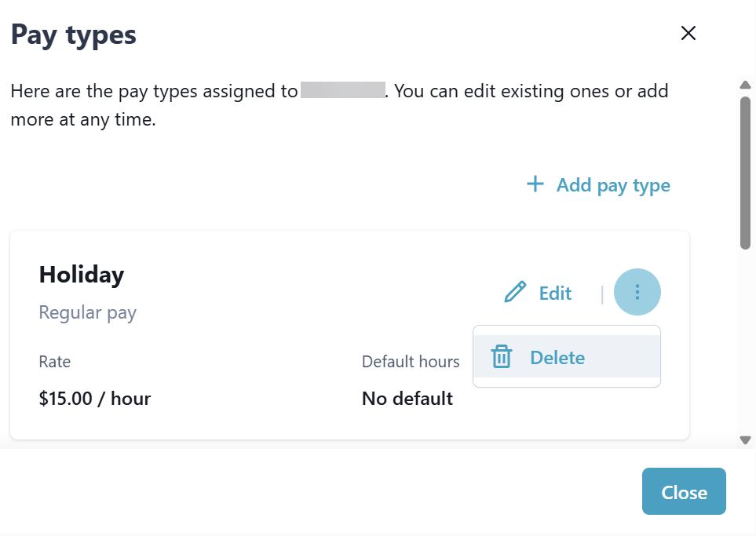Click the scrollbar down arrow
The image size is (756, 536).
point(746,440)
